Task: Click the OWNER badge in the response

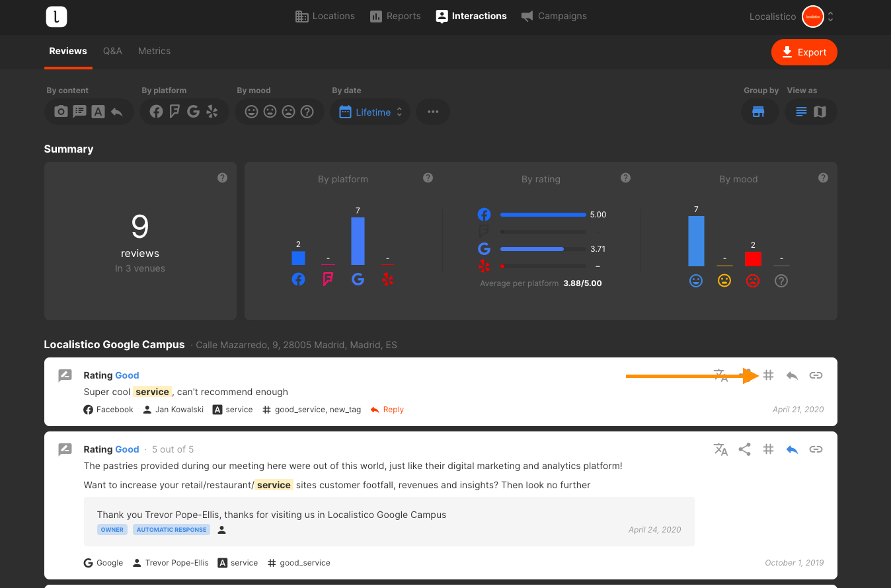Action: [112, 530]
